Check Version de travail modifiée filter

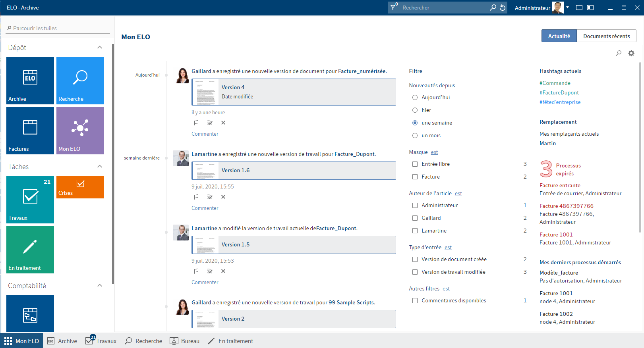(x=415, y=272)
